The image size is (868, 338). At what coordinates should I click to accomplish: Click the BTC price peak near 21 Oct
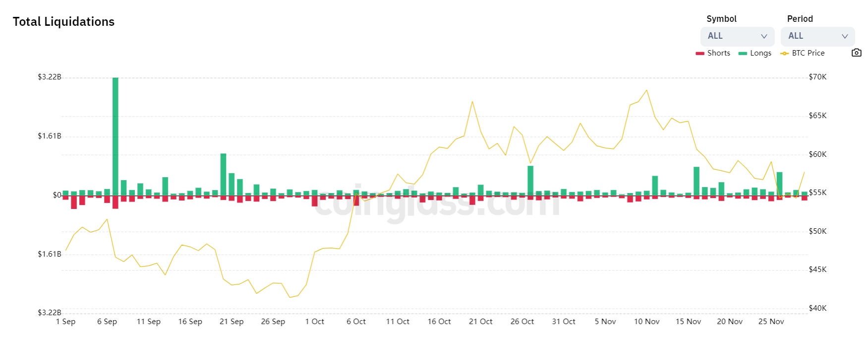coord(472,102)
